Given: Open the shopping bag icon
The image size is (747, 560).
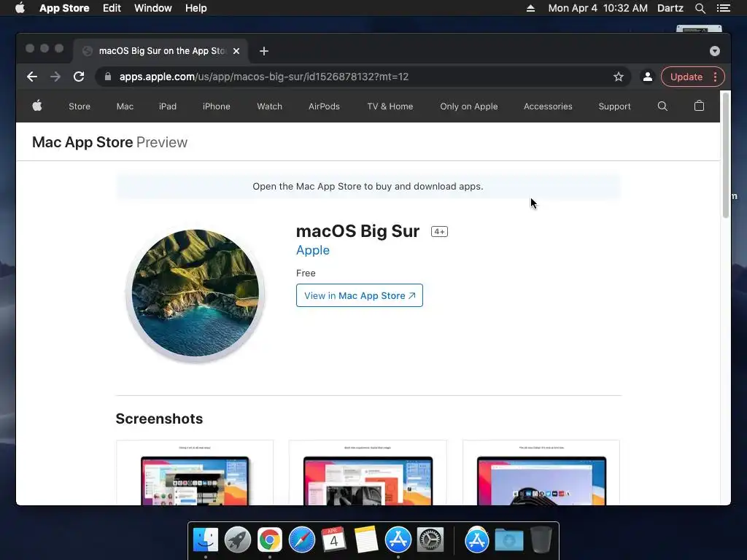Looking at the screenshot, I should click(x=699, y=106).
